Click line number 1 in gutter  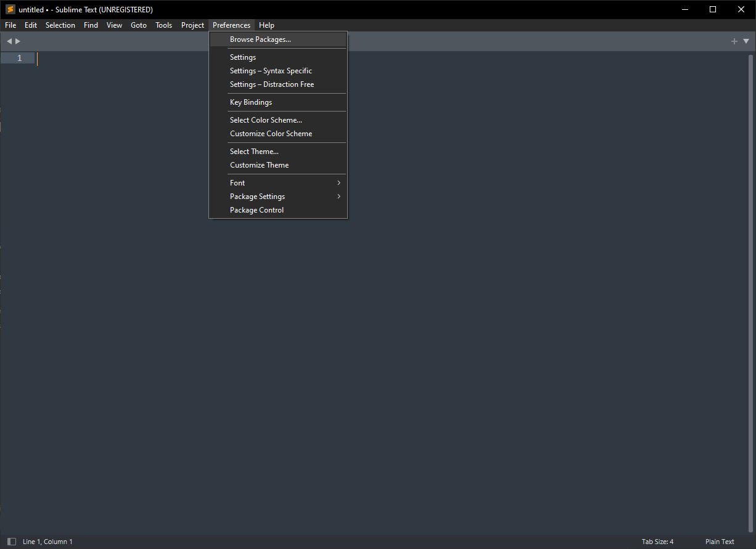[19, 58]
